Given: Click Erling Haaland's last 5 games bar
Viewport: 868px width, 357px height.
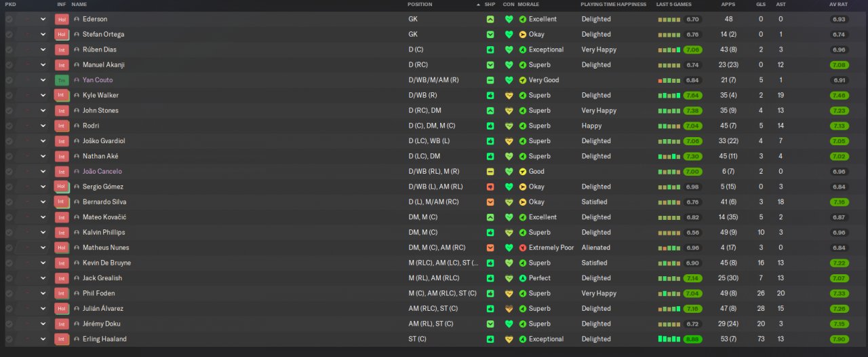Looking at the screenshot, I should tap(669, 339).
